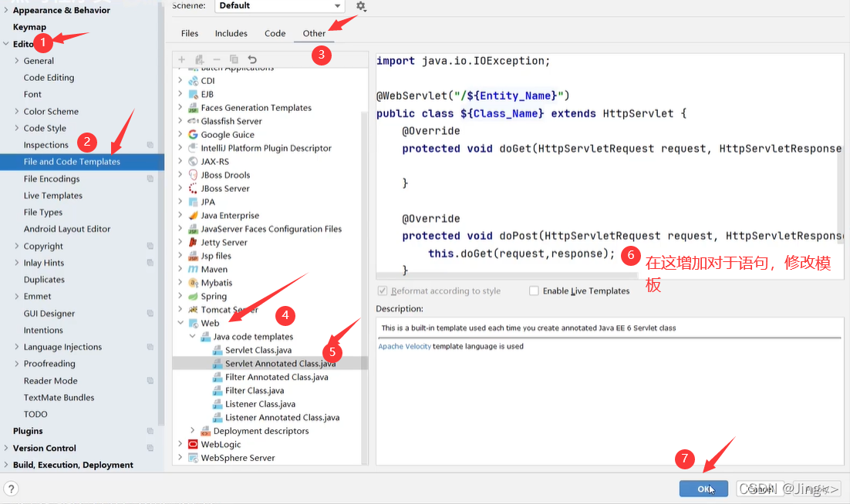Click the Copy Template icon
This screenshot has height=504, width=850.
point(234,59)
